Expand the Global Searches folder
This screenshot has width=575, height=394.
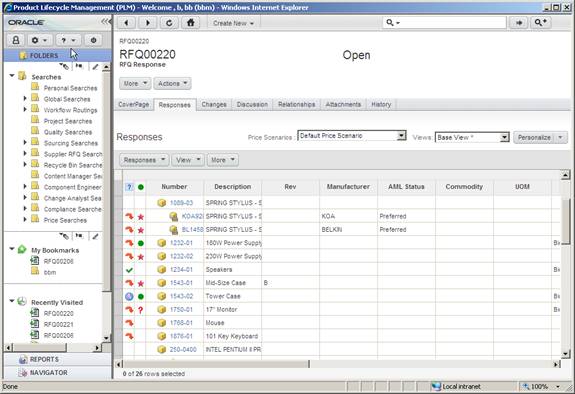click(25, 98)
